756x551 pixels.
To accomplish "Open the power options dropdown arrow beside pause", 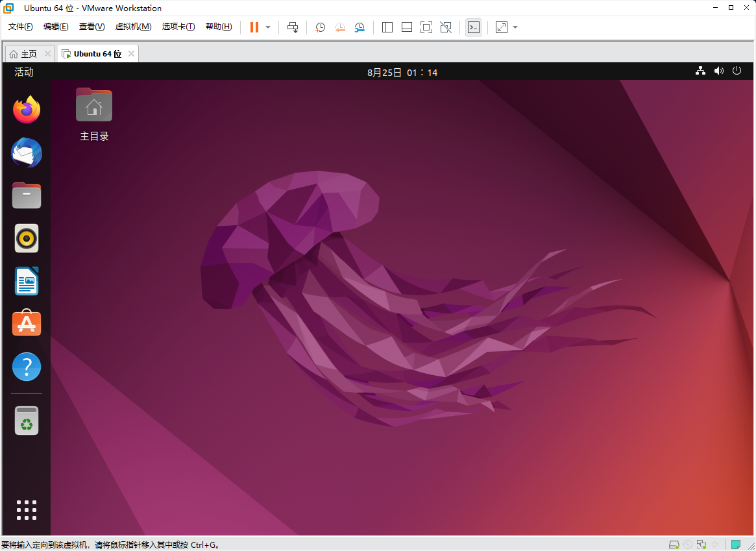I will (268, 27).
